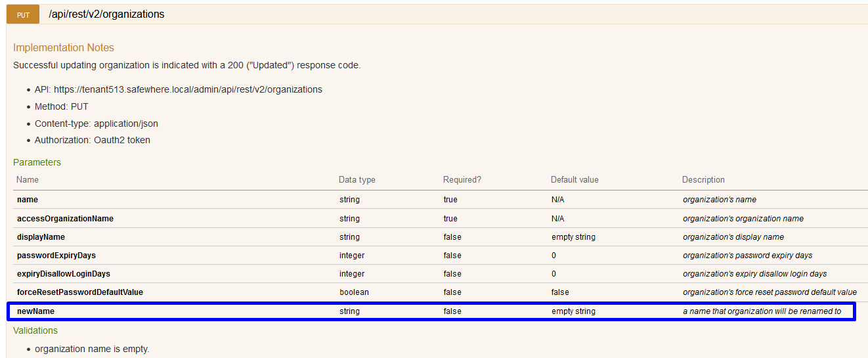Click the Required? column header
The width and height of the screenshot is (868, 358).
[x=462, y=180]
